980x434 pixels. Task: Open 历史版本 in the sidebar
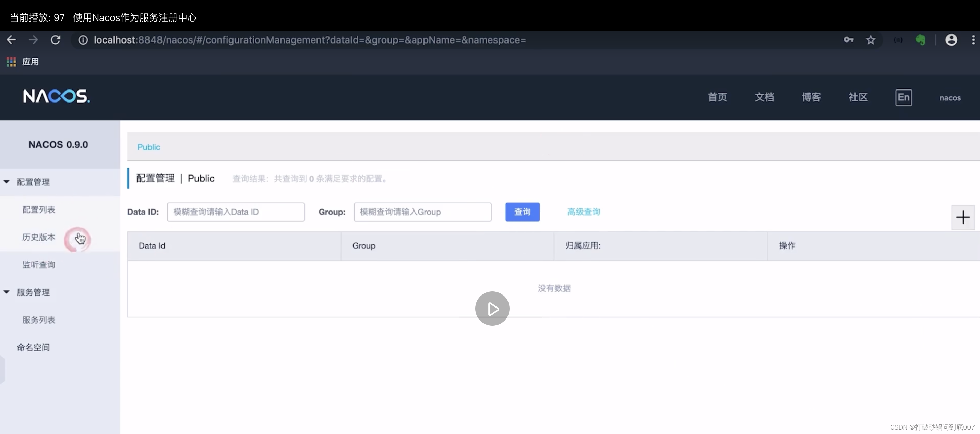39,237
